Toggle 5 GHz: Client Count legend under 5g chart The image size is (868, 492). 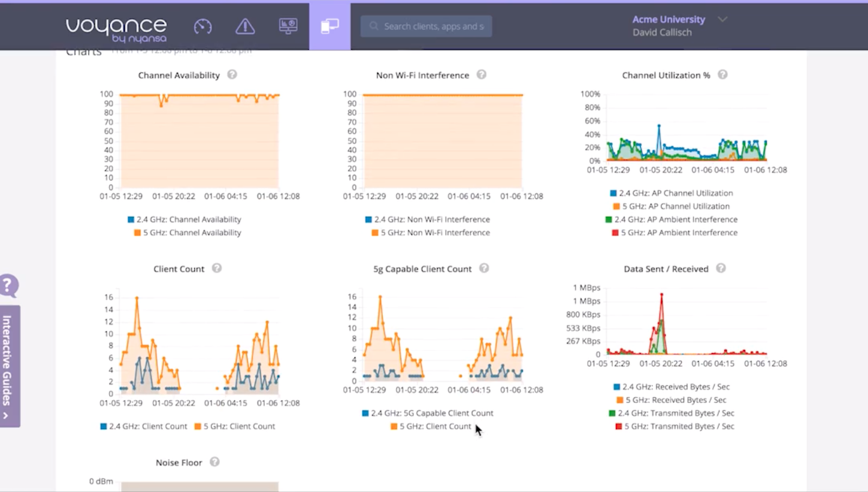pos(431,426)
